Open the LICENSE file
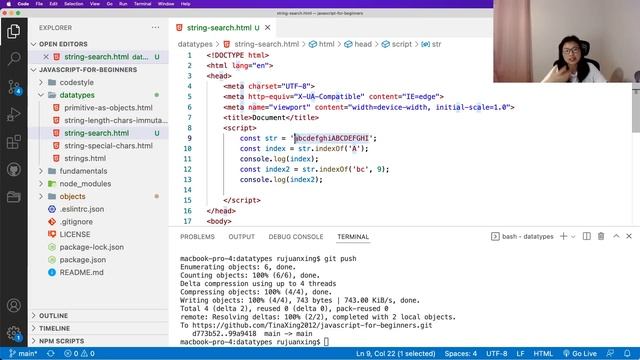 pyautogui.click(x=75, y=234)
